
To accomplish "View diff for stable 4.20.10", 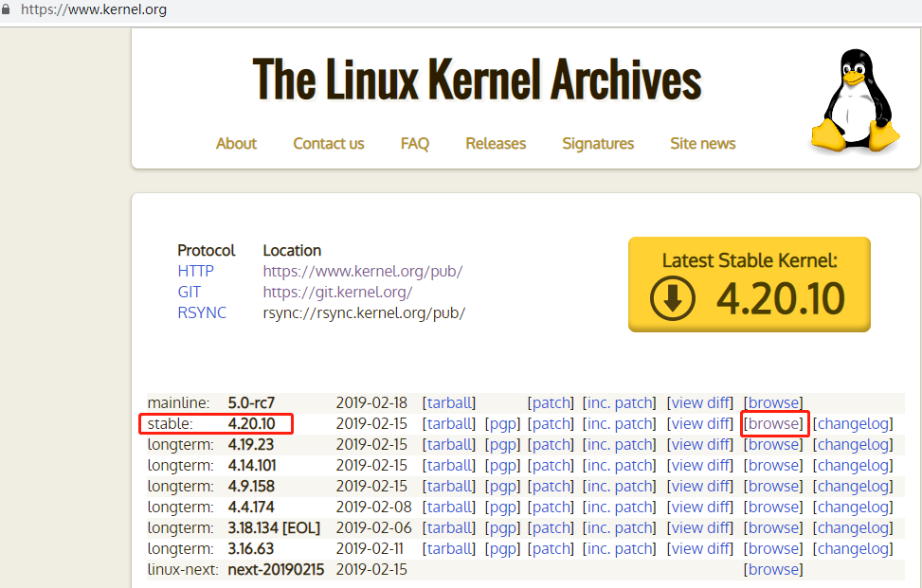I will click(700, 423).
